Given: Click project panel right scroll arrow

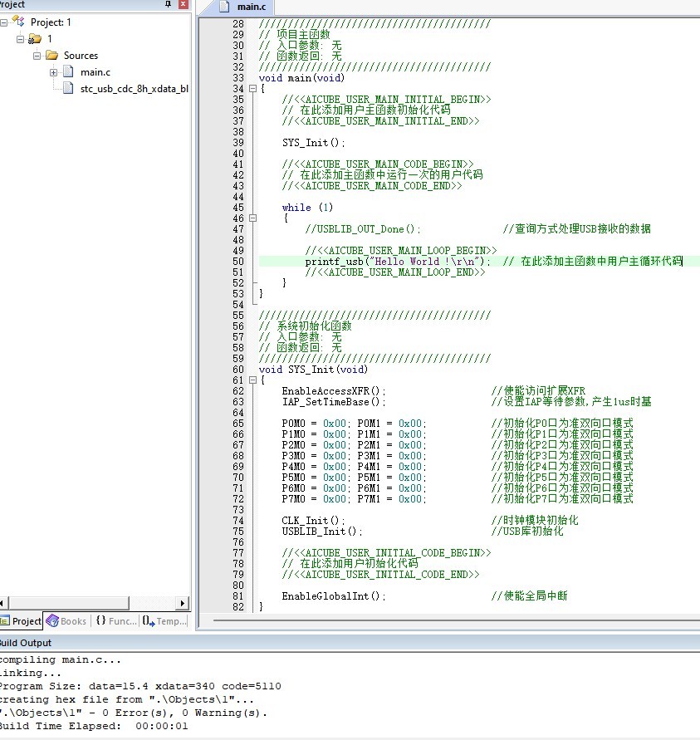Looking at the screenshot, I should point(183,603).
